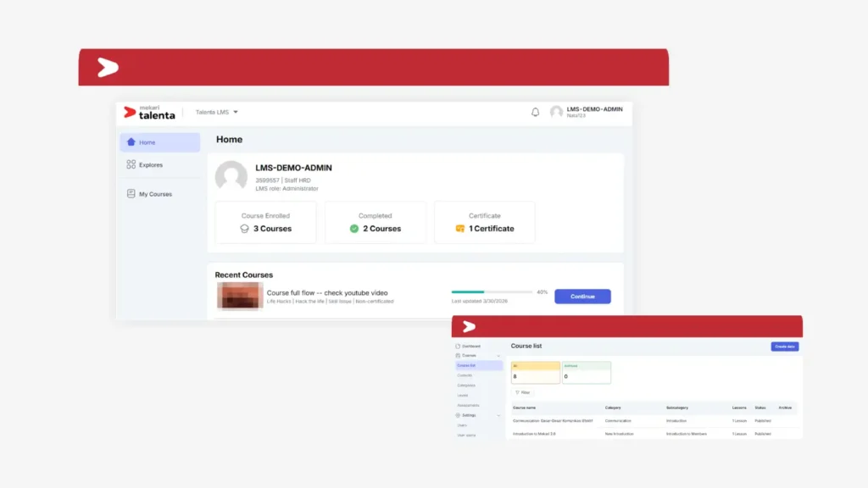The image size is (868, 488).
Task: Go to Home in the sidebar
Action: pos(160,142)
